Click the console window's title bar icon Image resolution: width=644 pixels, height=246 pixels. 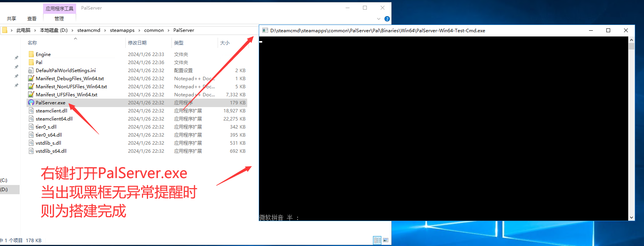(x=265, y=30)
